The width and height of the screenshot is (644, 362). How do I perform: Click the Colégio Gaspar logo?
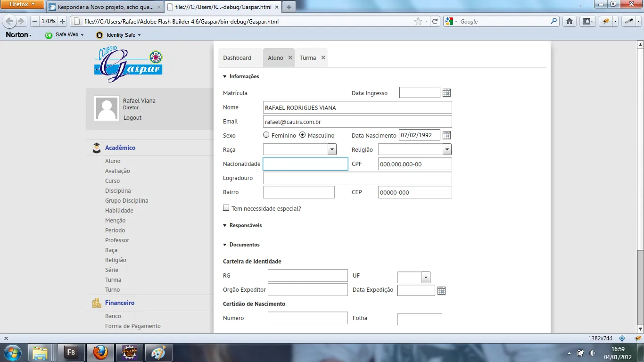(128, 64)
